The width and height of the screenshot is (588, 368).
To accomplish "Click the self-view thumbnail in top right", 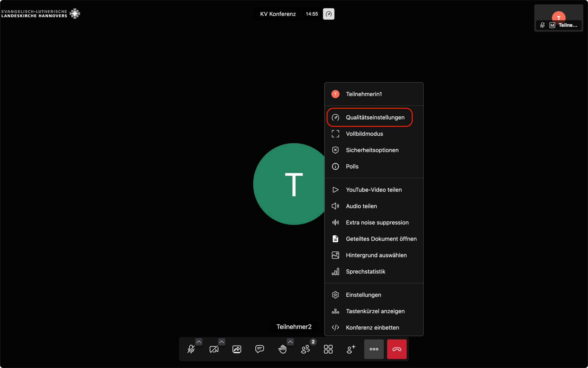I will (558, 18).
